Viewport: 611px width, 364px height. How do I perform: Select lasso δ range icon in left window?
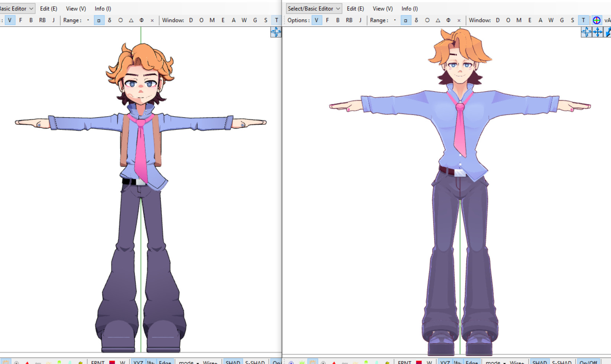[110, 20]
